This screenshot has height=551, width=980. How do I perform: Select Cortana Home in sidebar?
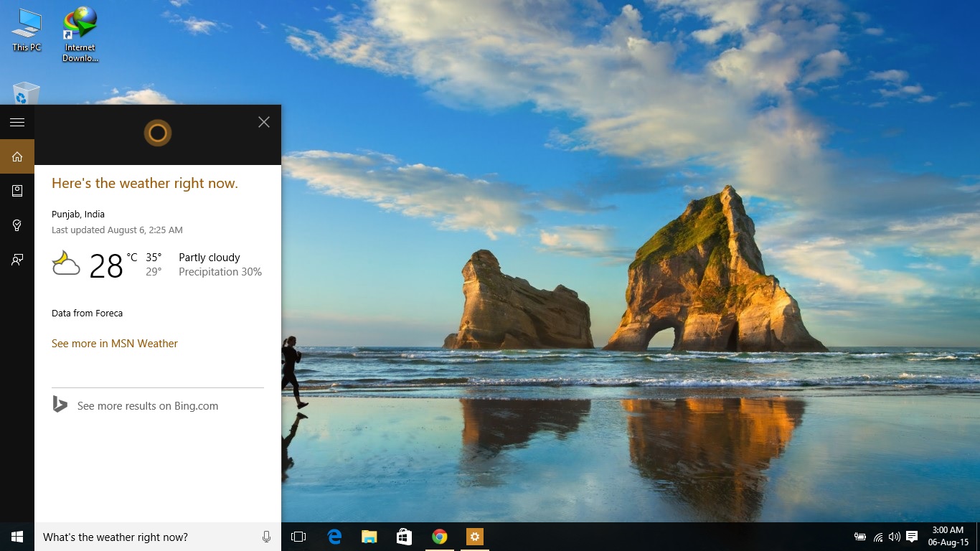(17, 156)
